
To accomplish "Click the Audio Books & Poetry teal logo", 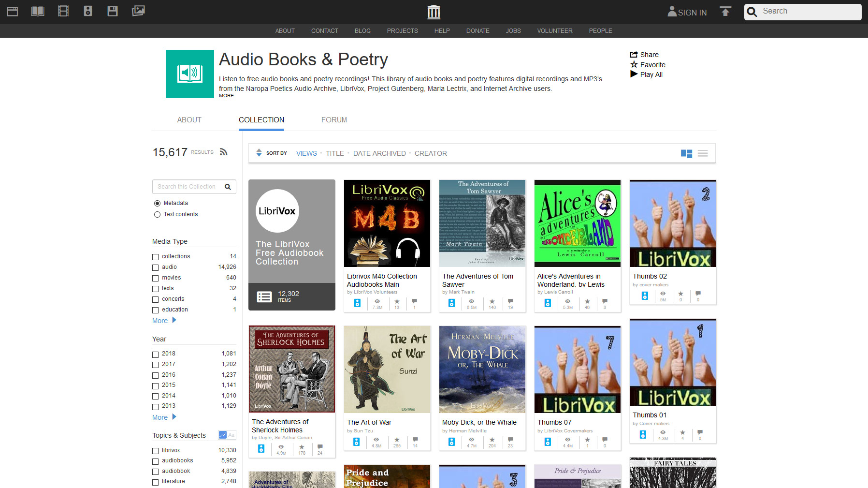I will [190, 74].
